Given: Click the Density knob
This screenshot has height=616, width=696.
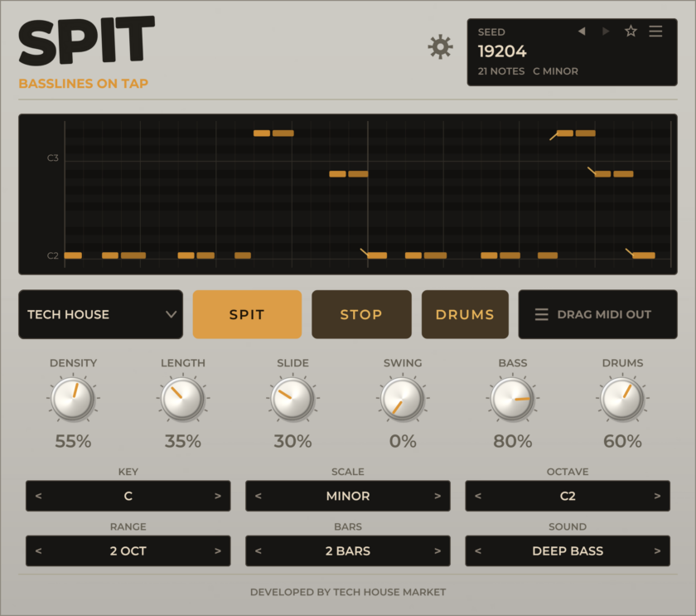Looking at the screenshot, I should (73, 399).
